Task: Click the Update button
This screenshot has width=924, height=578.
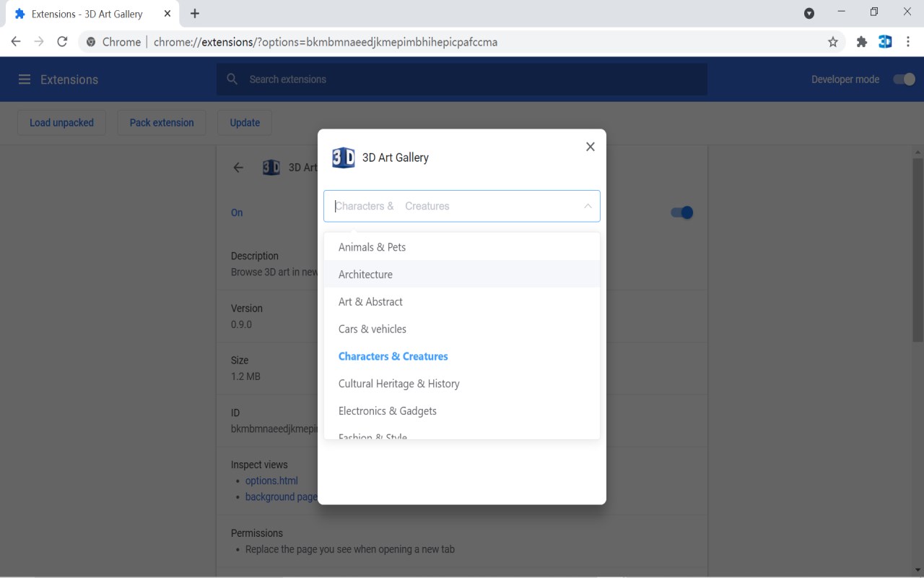Action: click(x=245, y=123)
